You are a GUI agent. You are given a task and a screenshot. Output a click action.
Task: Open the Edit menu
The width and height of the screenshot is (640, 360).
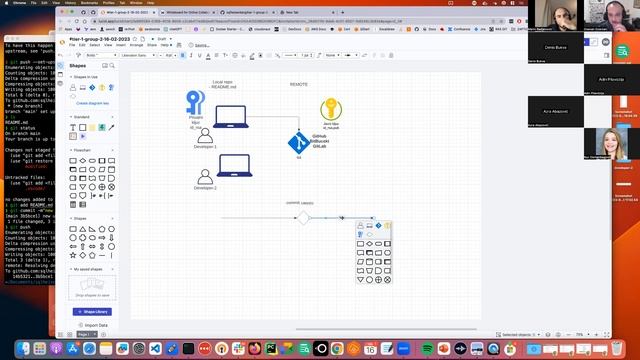[82, 45]
